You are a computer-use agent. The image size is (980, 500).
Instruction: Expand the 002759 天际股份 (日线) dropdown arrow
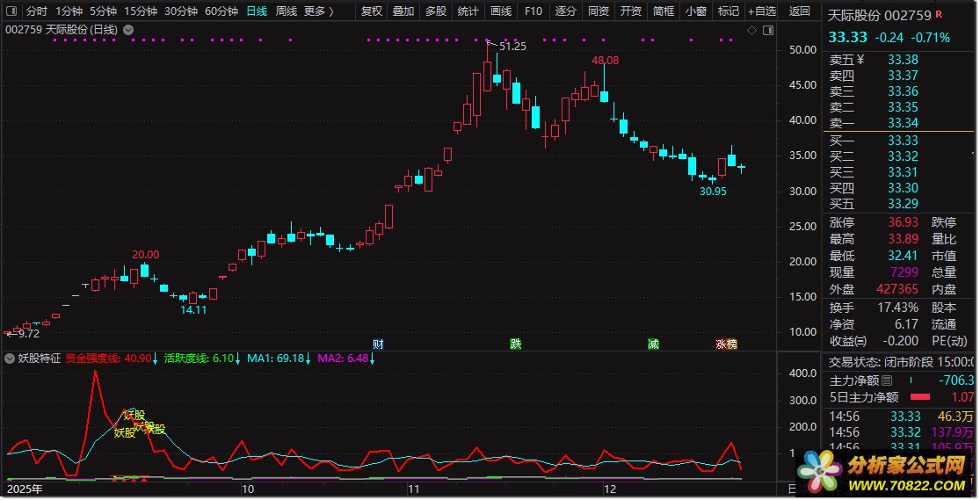[129, 30]
